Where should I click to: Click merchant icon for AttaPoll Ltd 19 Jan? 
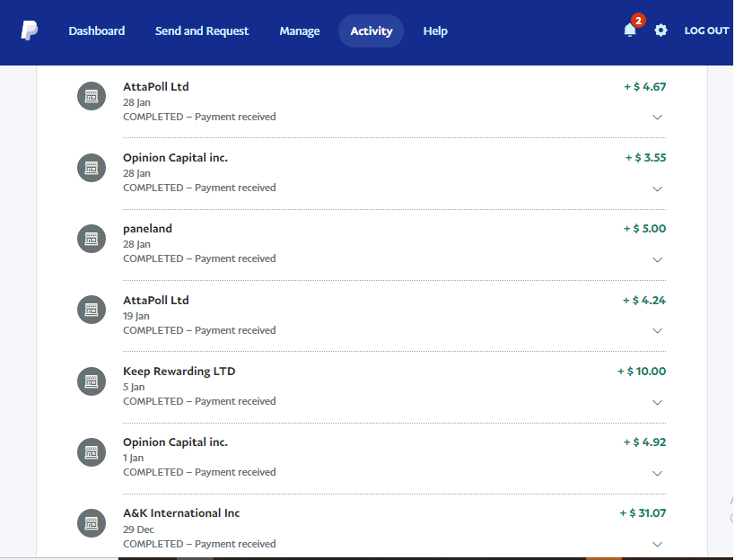92,310
